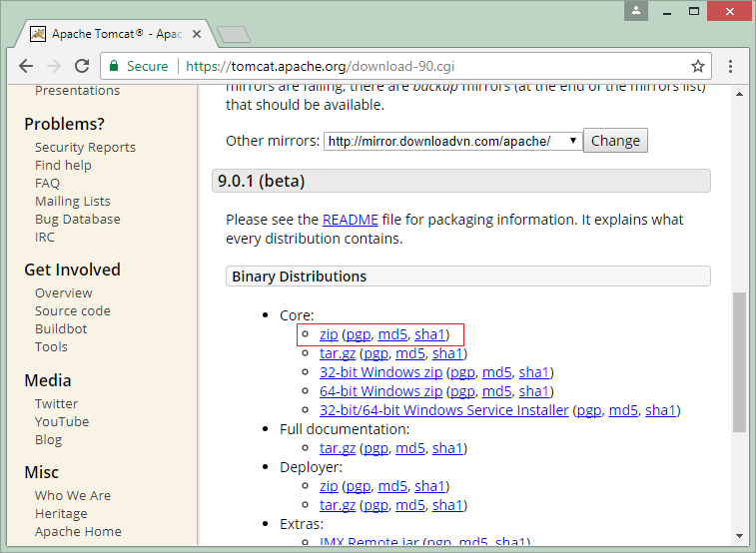Screen dimensions: 756x553
Task: Open the YouTube link under Media
Action: tap(62, 422)
